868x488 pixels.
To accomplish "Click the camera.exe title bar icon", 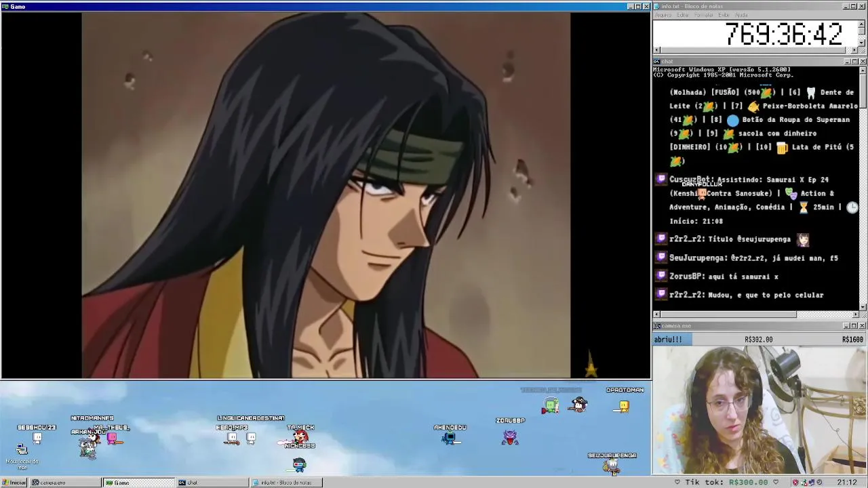I will coord(656,326).
